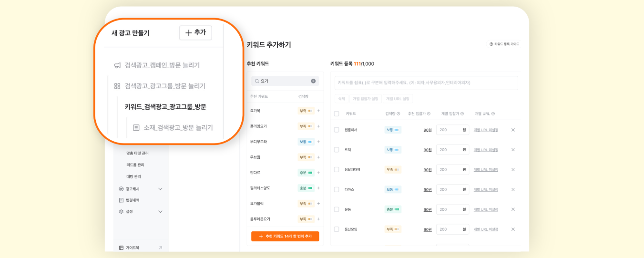Check the select-all checkbox in keyword header
The width and height of the screenshot is (644, 258).
point(337,114)
